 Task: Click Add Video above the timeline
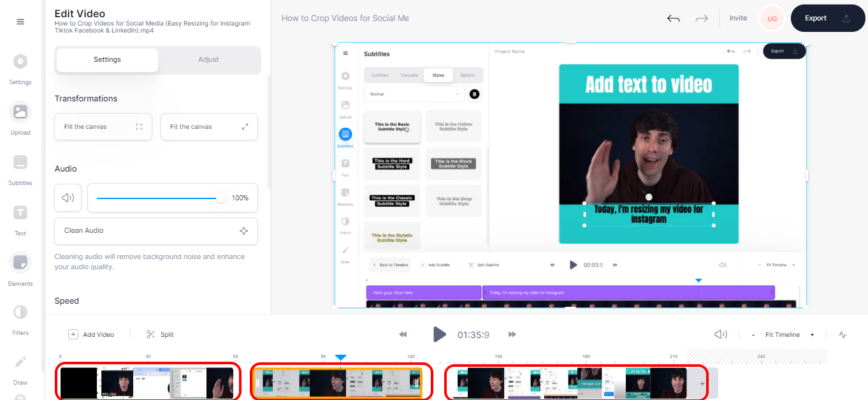point(92,334)
